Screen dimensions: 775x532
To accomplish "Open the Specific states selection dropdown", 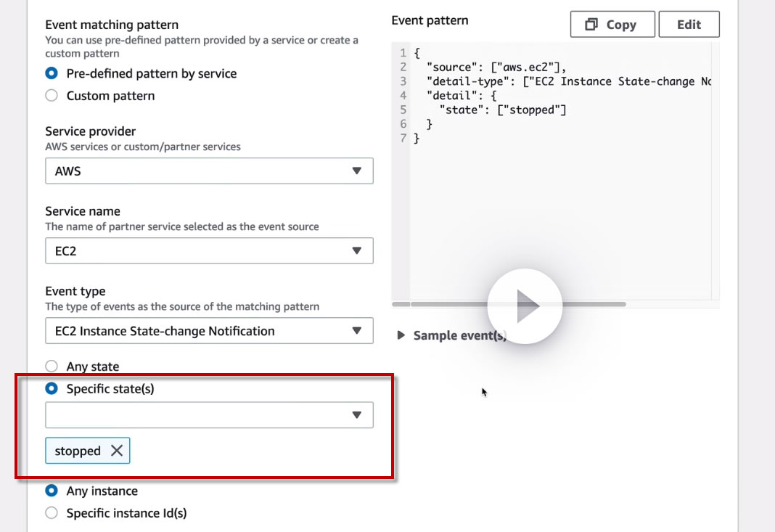I will [209, 415].
